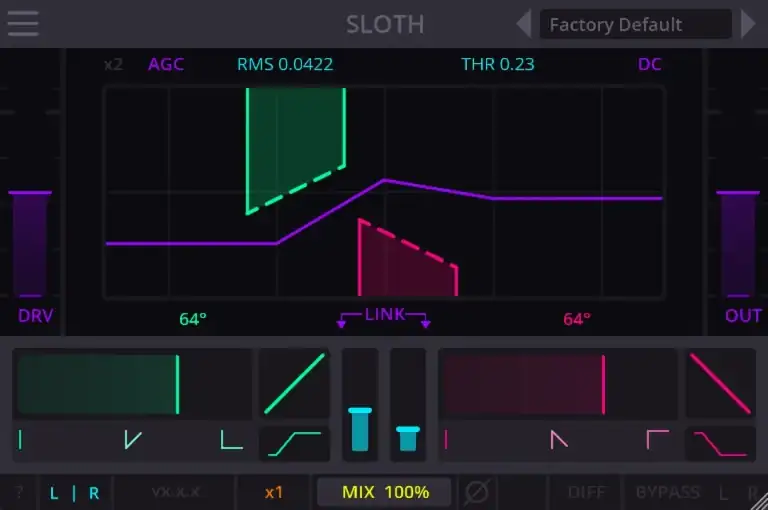Choose the green L-shaped mode icon
768x510 pixels.
point(231,439)
